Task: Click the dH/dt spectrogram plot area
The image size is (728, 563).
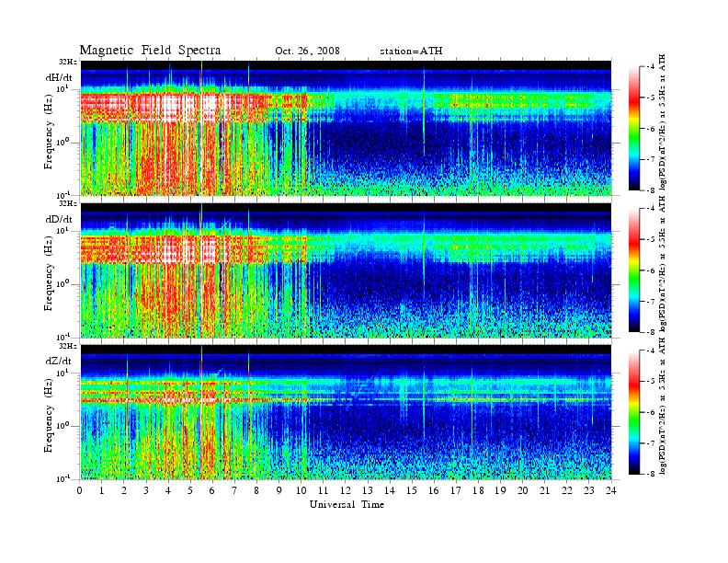Action: pos(346,128)
